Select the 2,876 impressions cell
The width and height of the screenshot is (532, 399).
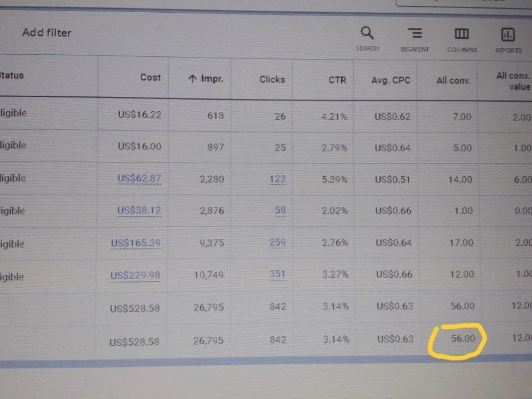(212, 211)
